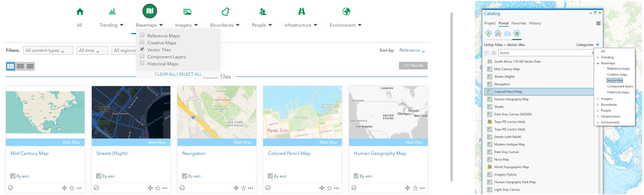This screenshot has width=644, height=195.
Task: Click the home icon beside Catalog search
Action: [494, 53]
